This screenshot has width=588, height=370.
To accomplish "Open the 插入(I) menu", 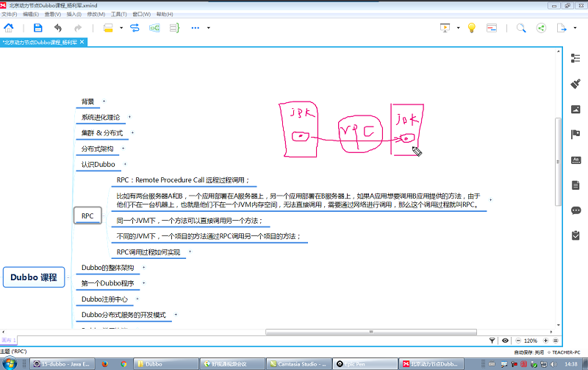I will (x=74, y=14).
